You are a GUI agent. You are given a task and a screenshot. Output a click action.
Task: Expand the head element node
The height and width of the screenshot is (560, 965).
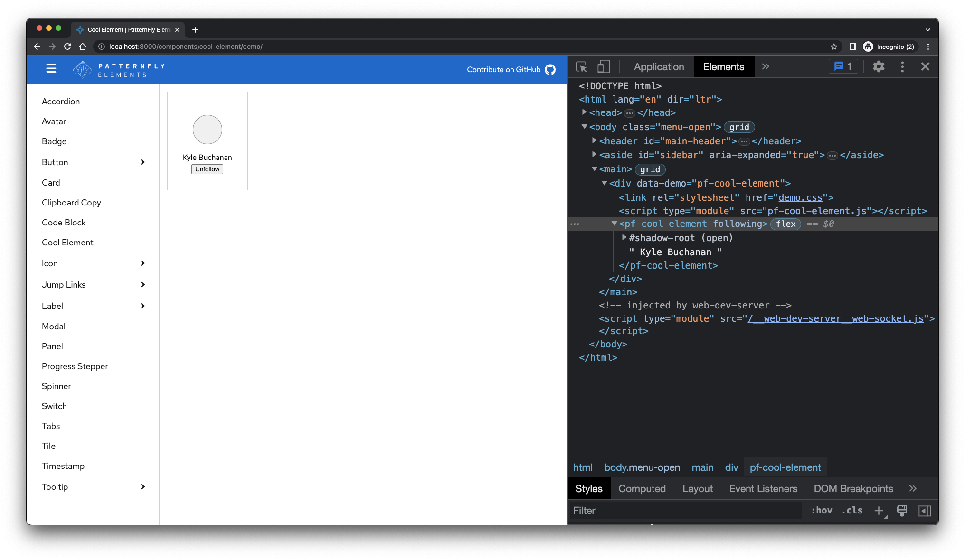point(584,112)
